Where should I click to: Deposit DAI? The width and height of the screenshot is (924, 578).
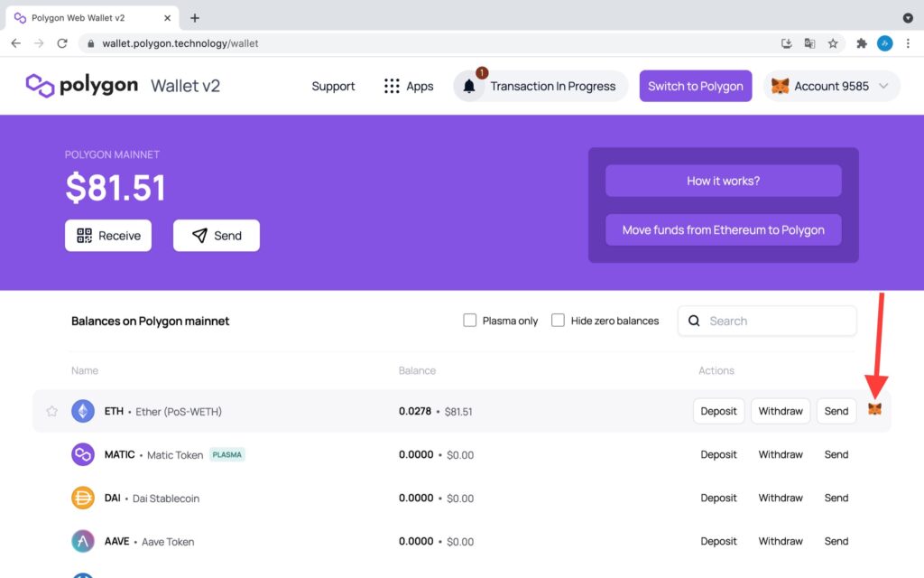coord(718,498)
